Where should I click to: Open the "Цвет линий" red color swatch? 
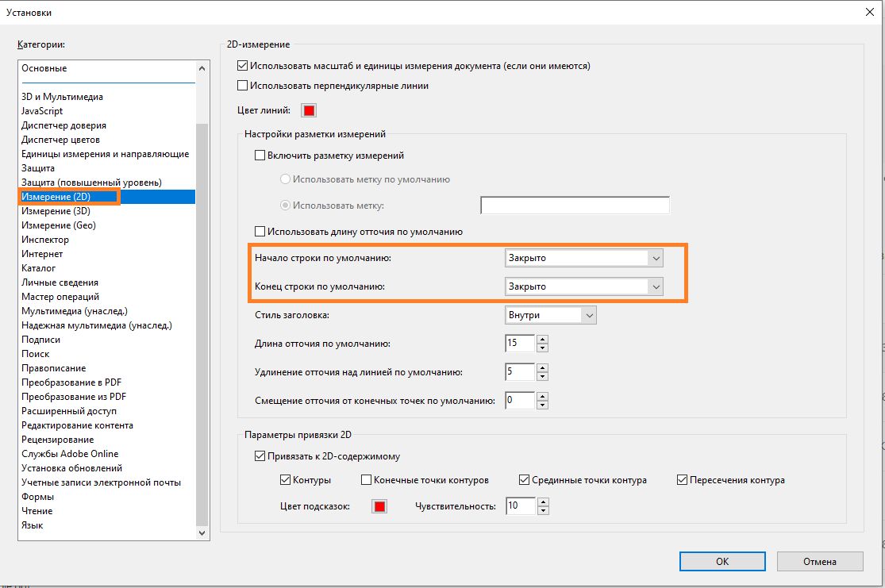[x=309, y=110]
